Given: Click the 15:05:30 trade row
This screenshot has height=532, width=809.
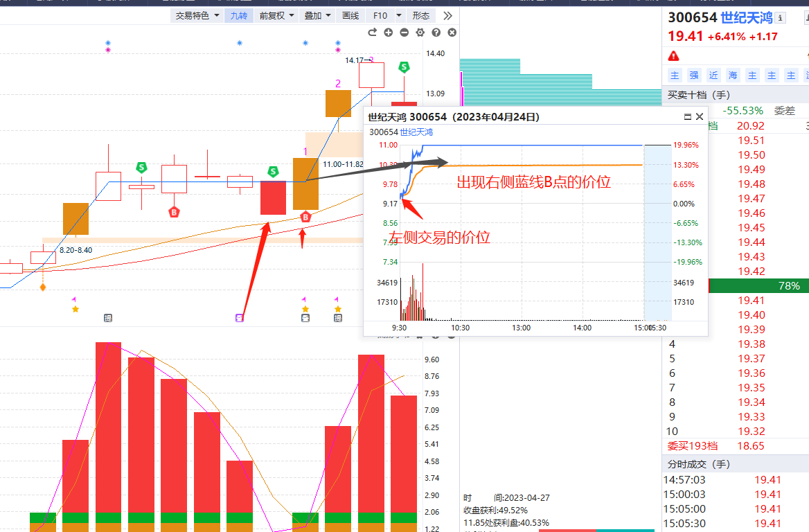Looking at the screenshot, I should click(x=736, y=523).
